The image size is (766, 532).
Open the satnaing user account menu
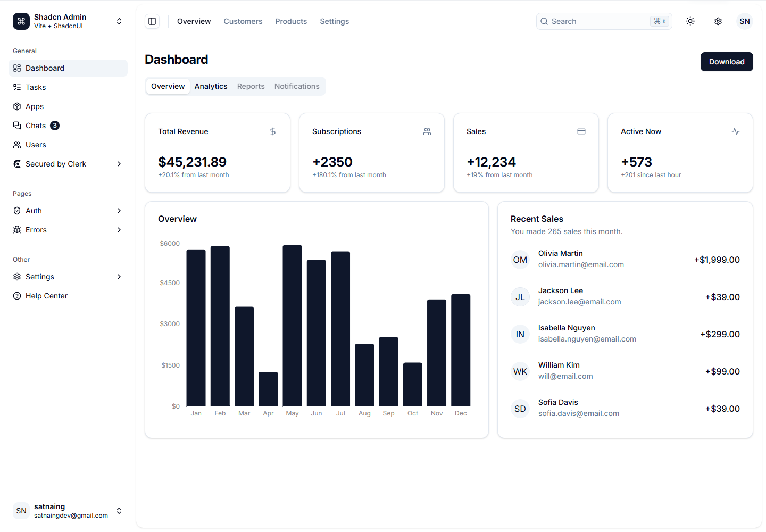68,511
